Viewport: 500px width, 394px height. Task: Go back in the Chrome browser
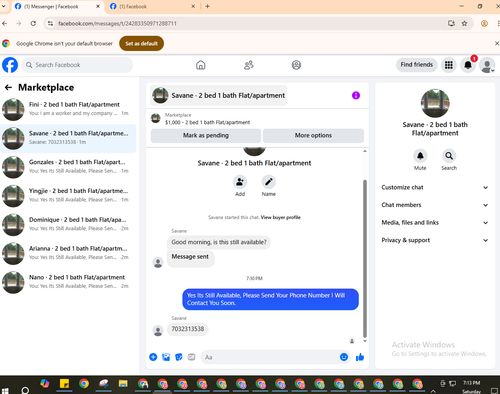pyautogui.click(x=5, y=23)
